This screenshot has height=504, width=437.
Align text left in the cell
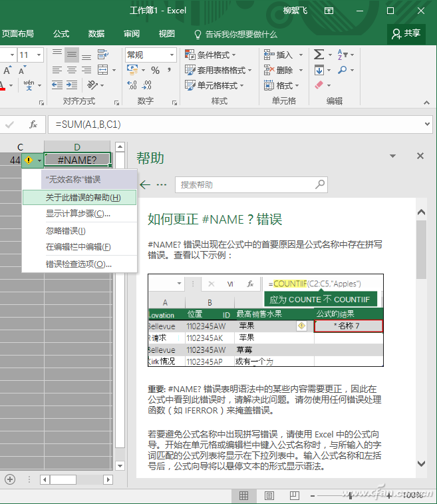(x=57, y=70)
